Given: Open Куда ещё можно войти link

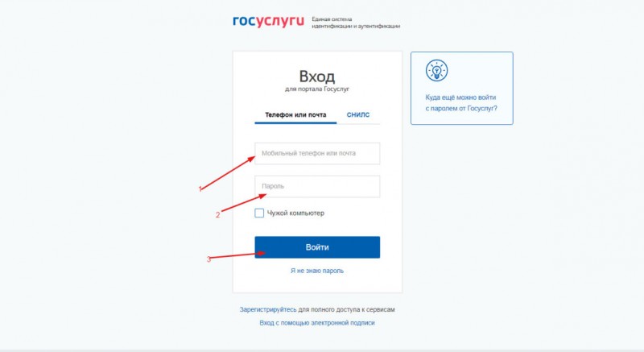Looking at the screenshot, I should coord(460,103).
